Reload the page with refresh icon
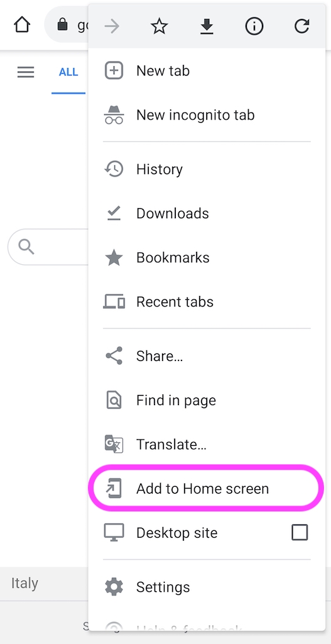Viewport: 331px width, 644px height. point(301,26)
